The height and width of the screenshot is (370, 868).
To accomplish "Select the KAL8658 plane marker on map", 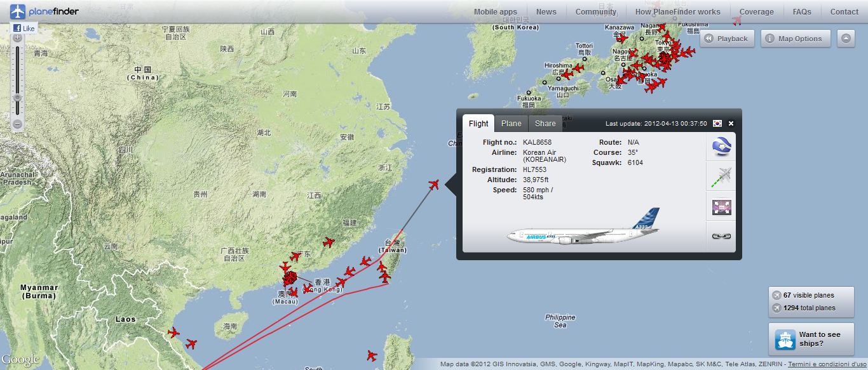I will (x=435, y=185).
